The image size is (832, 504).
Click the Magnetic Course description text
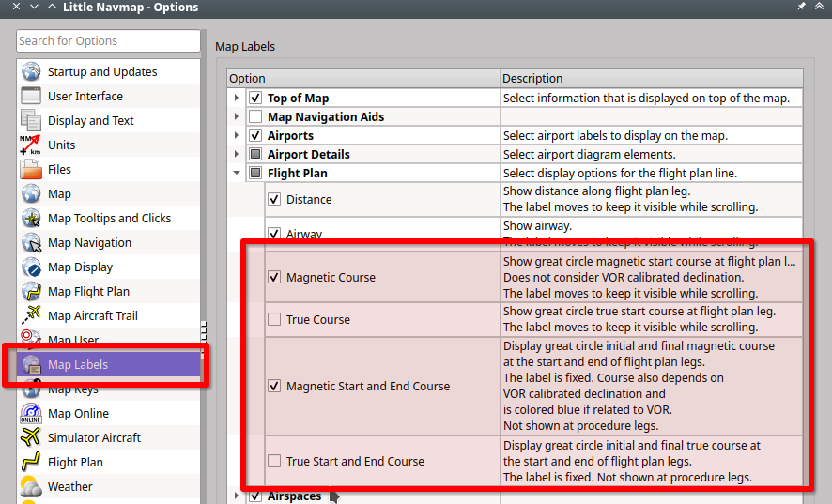(649, 277)
